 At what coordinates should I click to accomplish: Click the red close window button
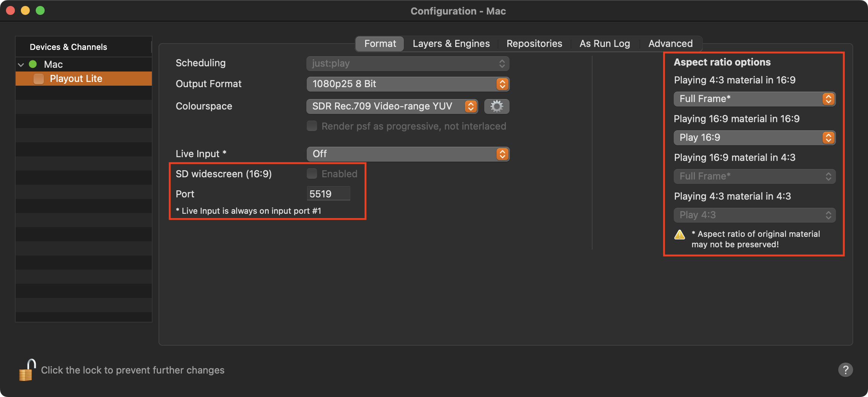pos(10,10)
